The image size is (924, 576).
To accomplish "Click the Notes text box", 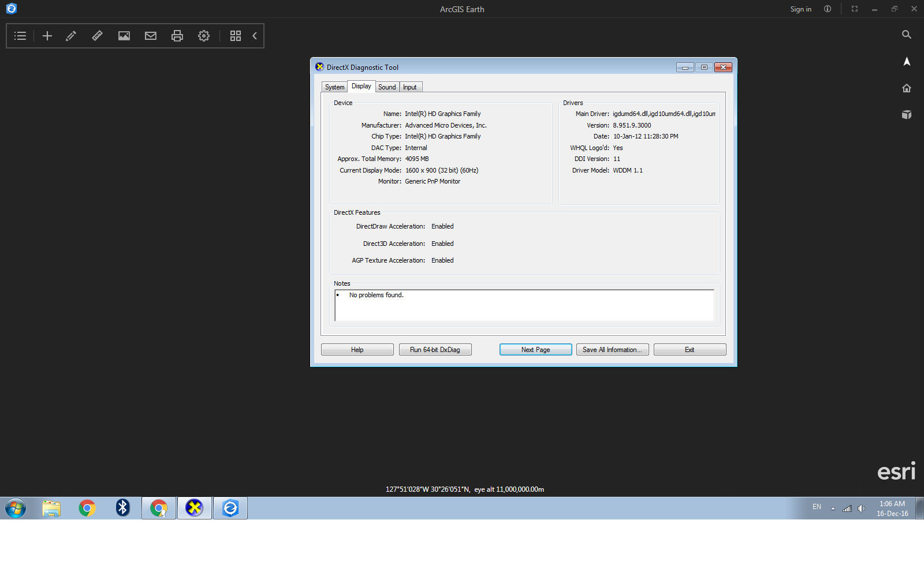I will click(524, 305).
